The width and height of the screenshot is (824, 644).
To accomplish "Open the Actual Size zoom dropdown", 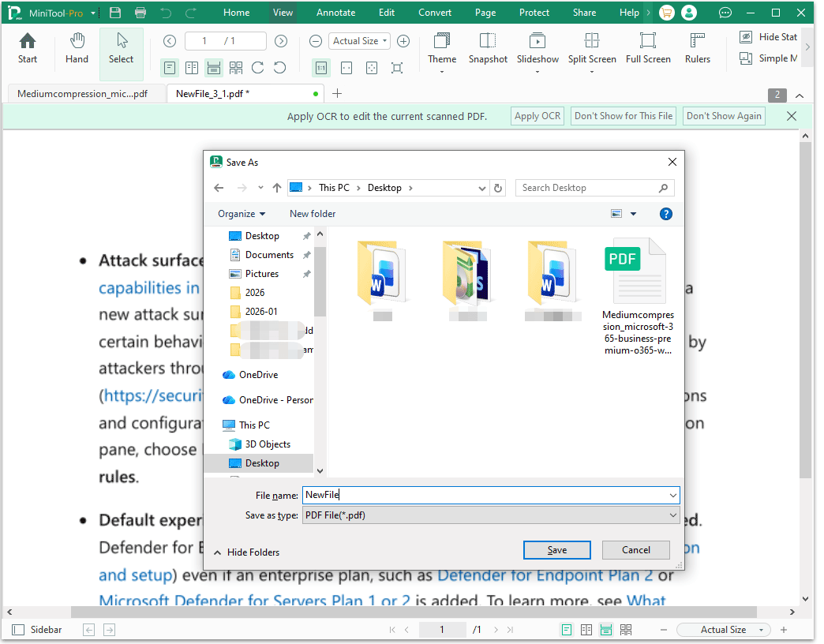I will (359, 40).
